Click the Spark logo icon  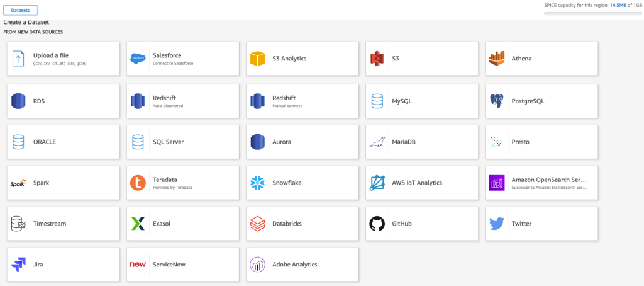point(18,183)
